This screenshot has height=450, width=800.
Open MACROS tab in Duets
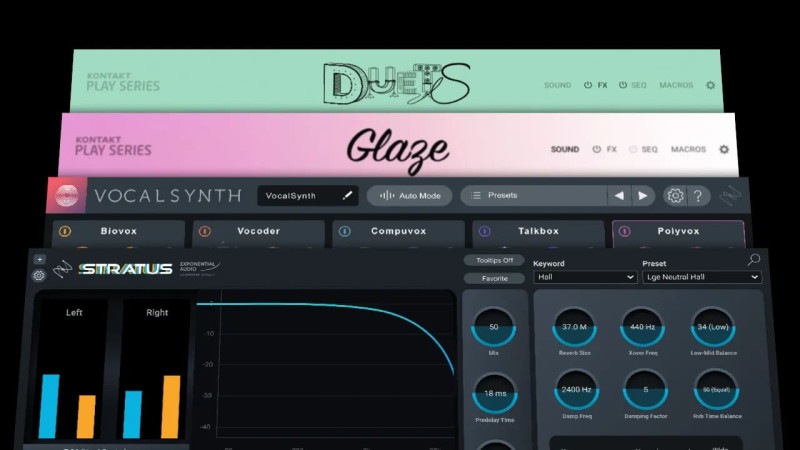click(676, 85)
